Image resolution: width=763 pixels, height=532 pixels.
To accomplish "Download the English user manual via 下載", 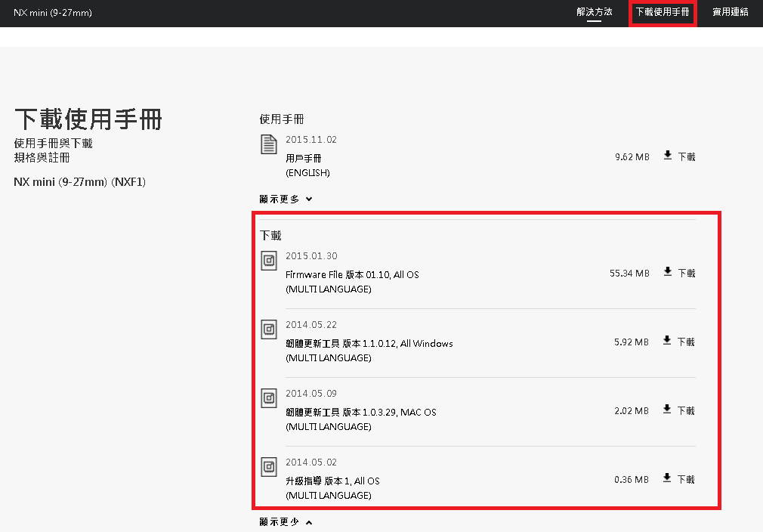I will [x=687, y=156].
